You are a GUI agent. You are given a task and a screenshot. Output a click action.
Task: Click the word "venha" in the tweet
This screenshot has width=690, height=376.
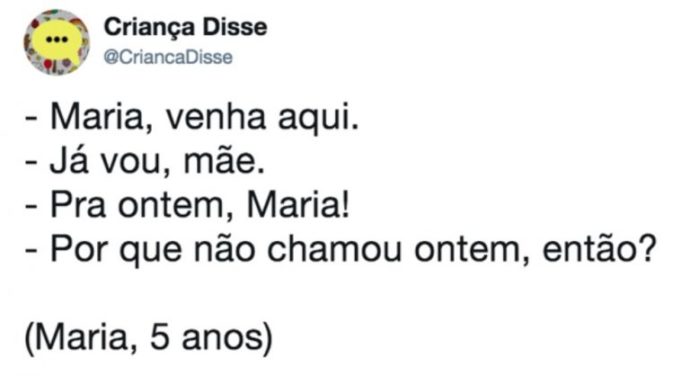tap(216, 118)
